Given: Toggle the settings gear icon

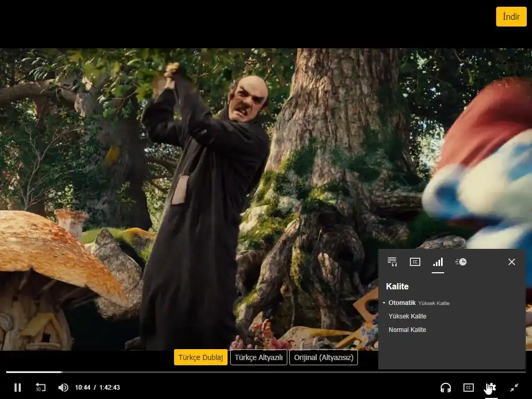Looking at the screenshot, I should tap(490, 388).
